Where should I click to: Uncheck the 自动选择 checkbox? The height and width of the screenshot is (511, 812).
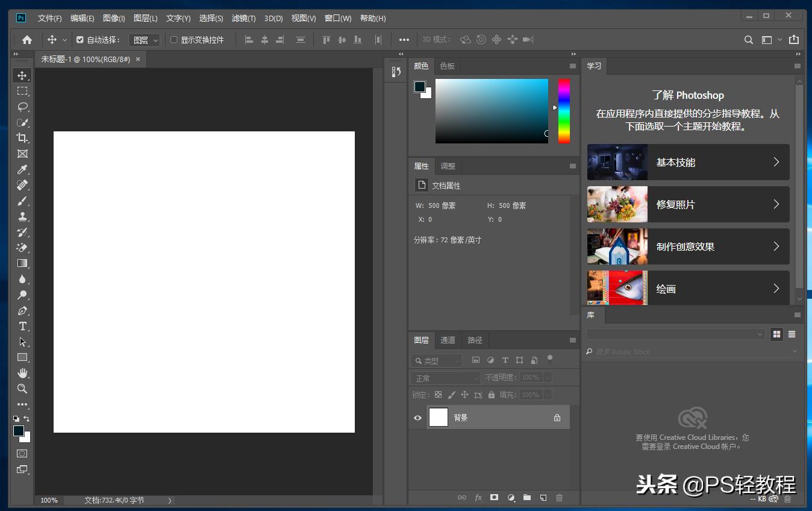pyautogui.click(x=80, y=40)
